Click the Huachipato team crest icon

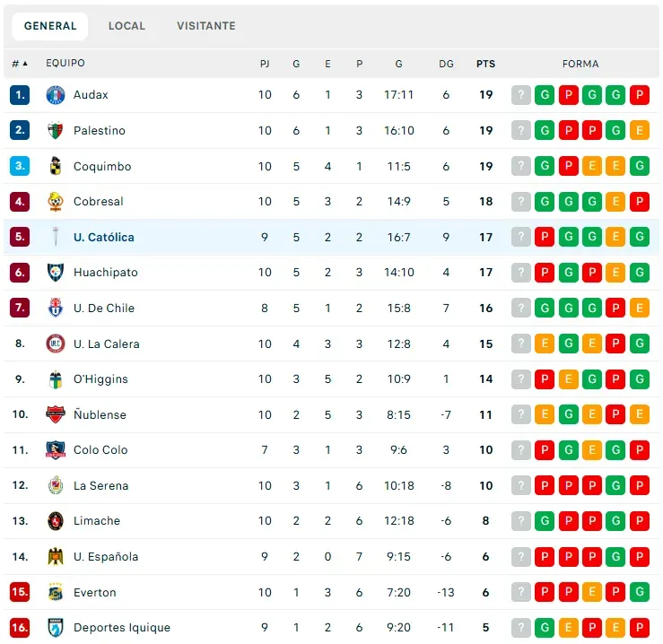[56, 273]
